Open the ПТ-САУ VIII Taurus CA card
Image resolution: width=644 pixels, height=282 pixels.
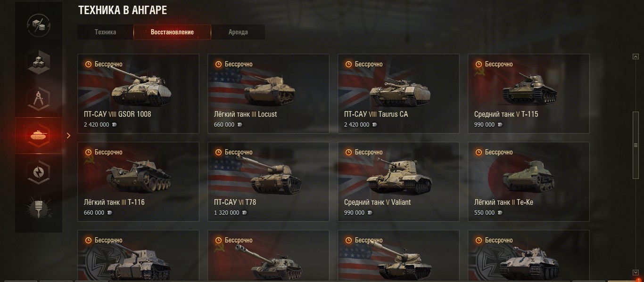point(398,94)
